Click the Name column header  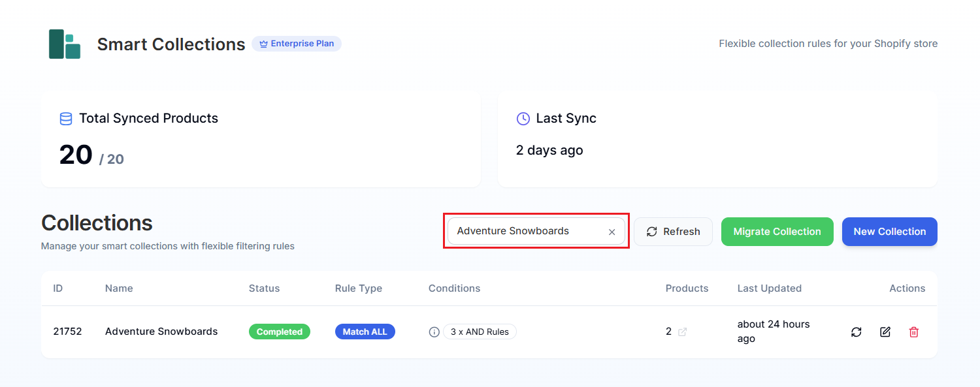119,288
